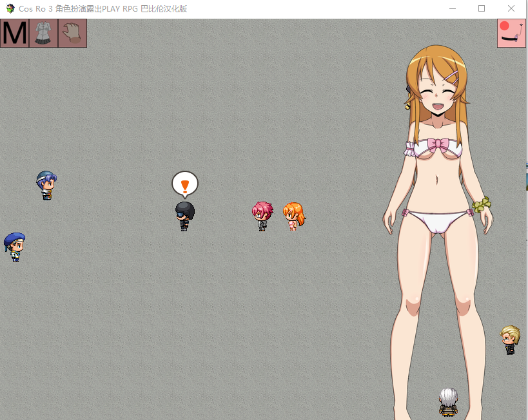
Task: Click the blue beret sailor NPC
Action: click(14, 247)
